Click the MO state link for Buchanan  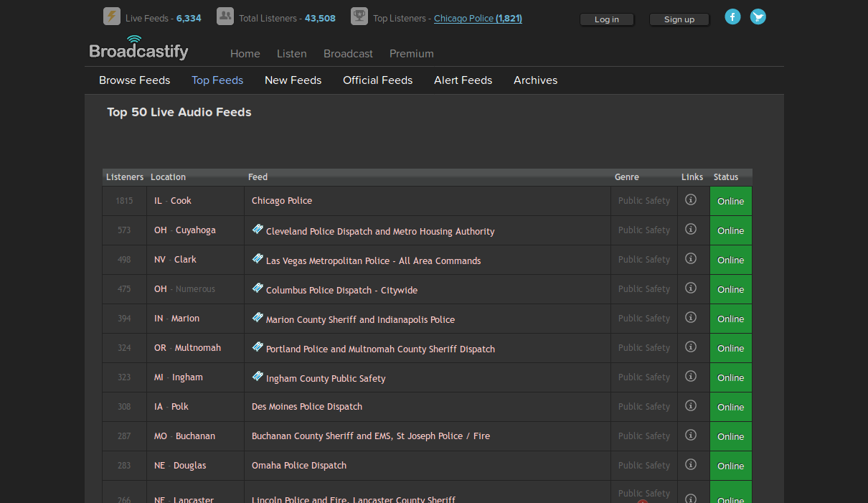point(161,436)
